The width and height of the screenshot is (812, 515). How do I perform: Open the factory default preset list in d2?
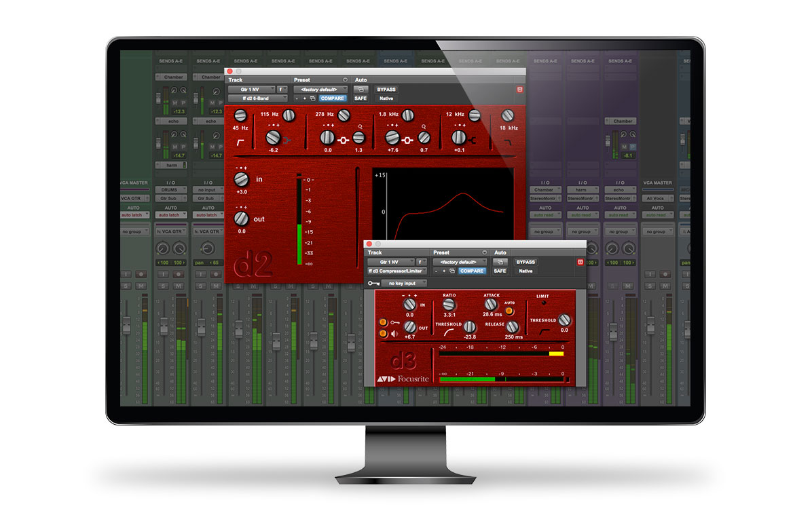320,90
